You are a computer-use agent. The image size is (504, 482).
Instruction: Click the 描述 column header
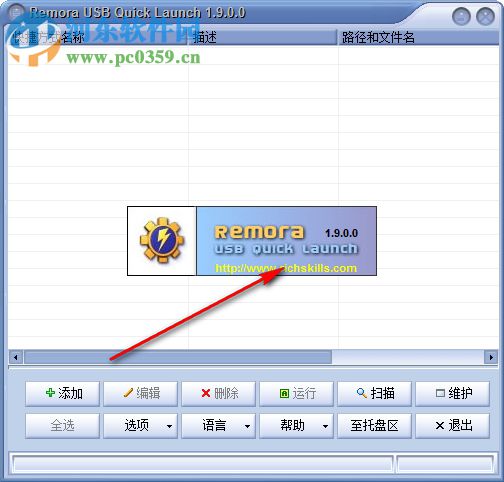[263, 37]
